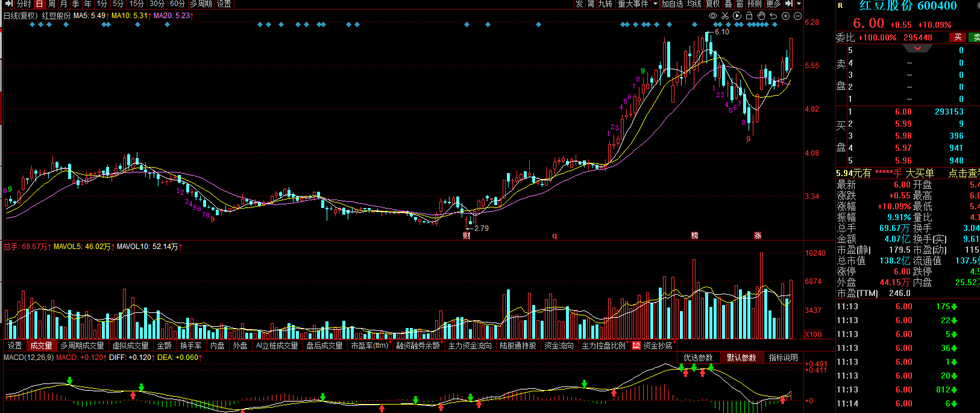Click the 加自选 add to watchlist button
Image resolution: width=980 pixels, height=413 pixels.
pos(672,4)
